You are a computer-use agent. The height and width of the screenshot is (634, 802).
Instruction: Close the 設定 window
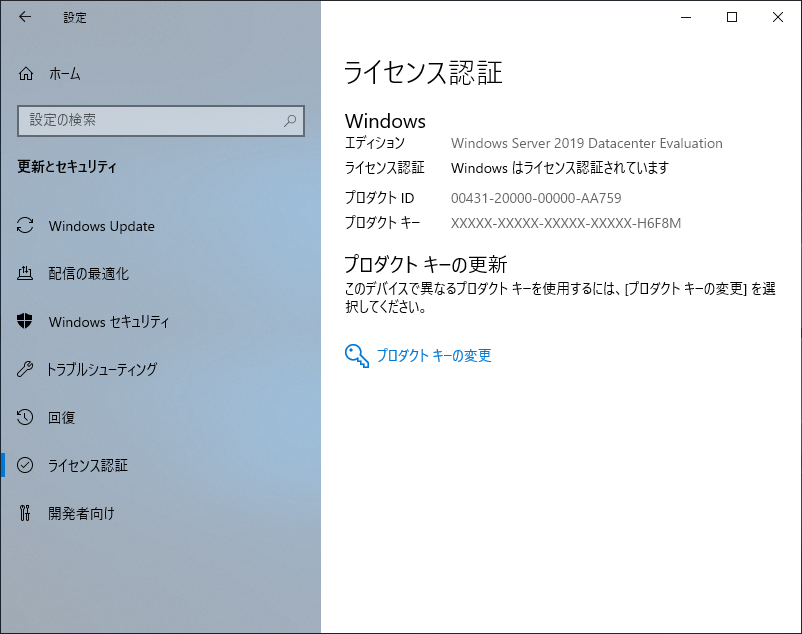[778, 17]
